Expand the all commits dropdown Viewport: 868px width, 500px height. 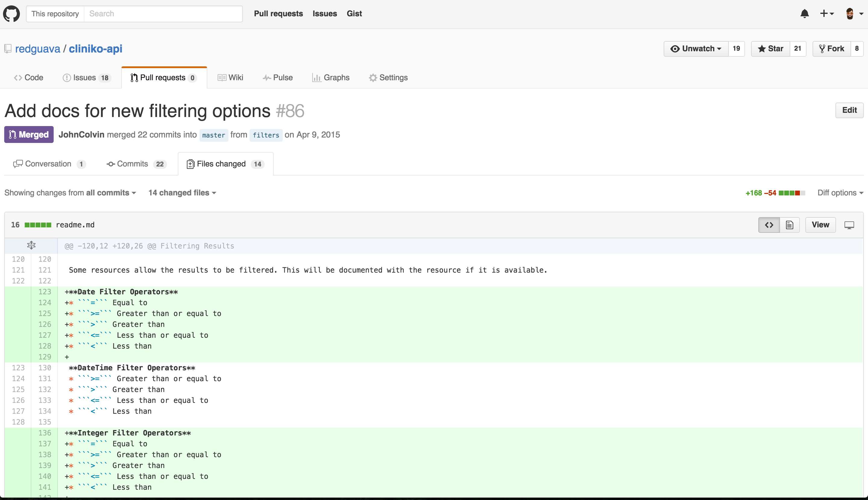click(111, 193)
